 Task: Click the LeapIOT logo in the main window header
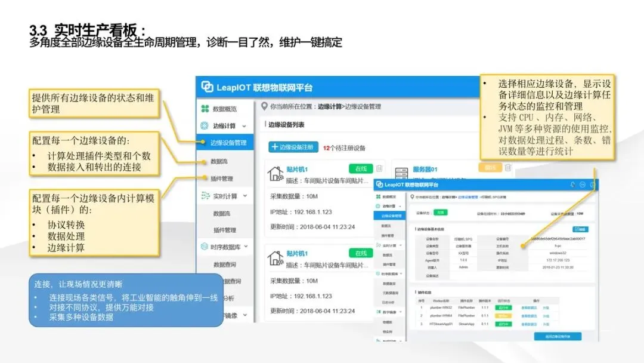tap(207, 87)
